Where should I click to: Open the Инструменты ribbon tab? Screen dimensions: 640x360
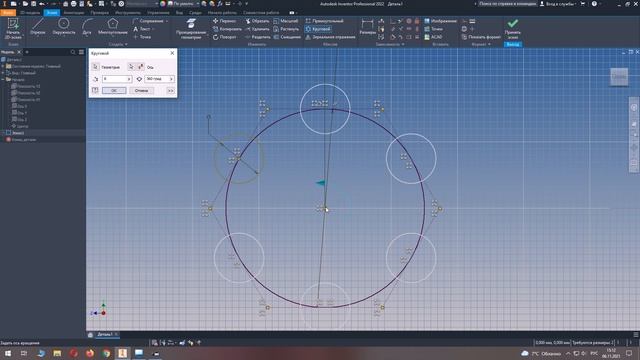pos(128,13)
